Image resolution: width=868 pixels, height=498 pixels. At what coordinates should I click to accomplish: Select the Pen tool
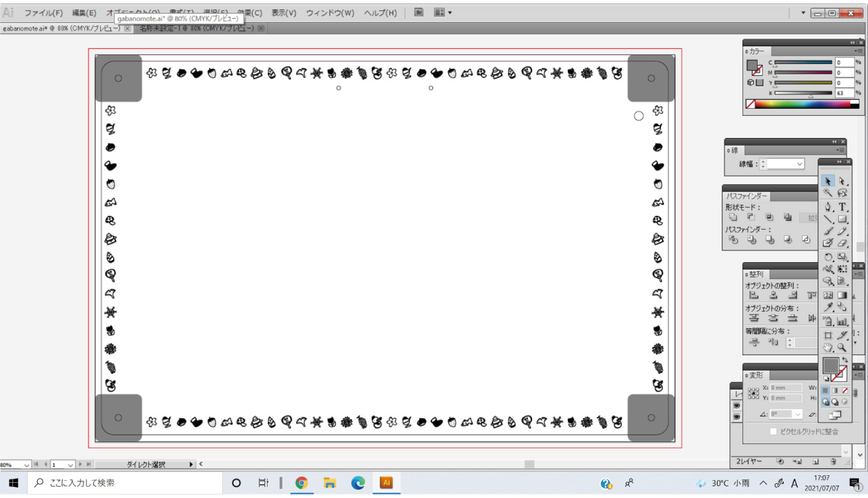828,207
